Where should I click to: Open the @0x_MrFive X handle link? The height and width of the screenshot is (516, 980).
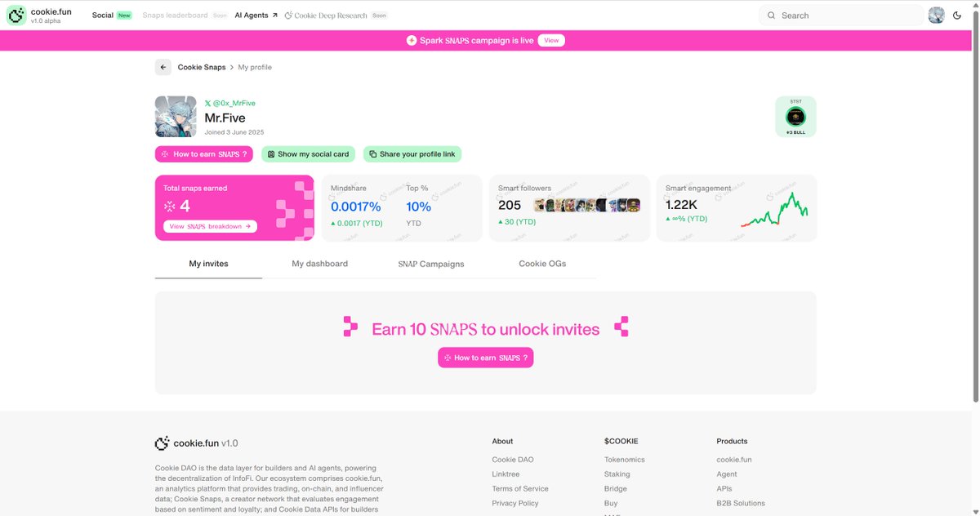pyautogui.click(x=234, y=104)
